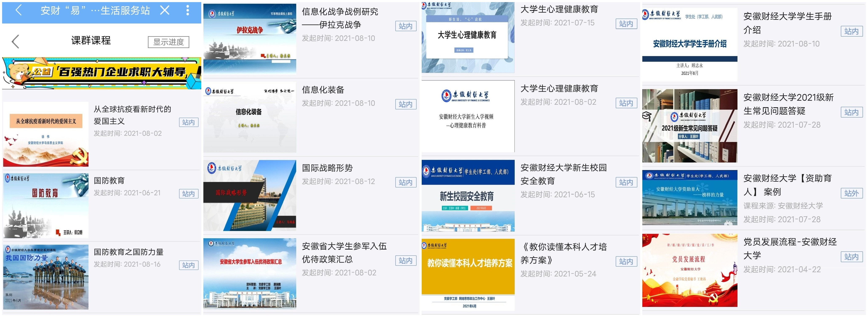
Task: Select 国防教育之国防力量 course title
Action: click(128, 252)
